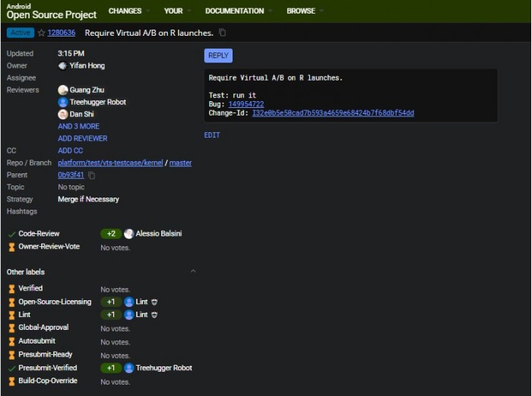Open bug link 149954722
The image size is (532, 396).
(245, 104)
